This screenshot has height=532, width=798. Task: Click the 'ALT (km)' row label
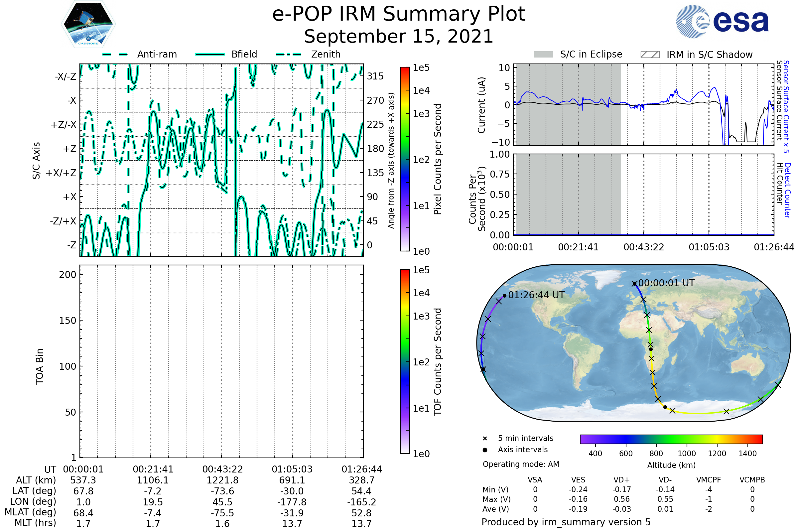[36, 480]
